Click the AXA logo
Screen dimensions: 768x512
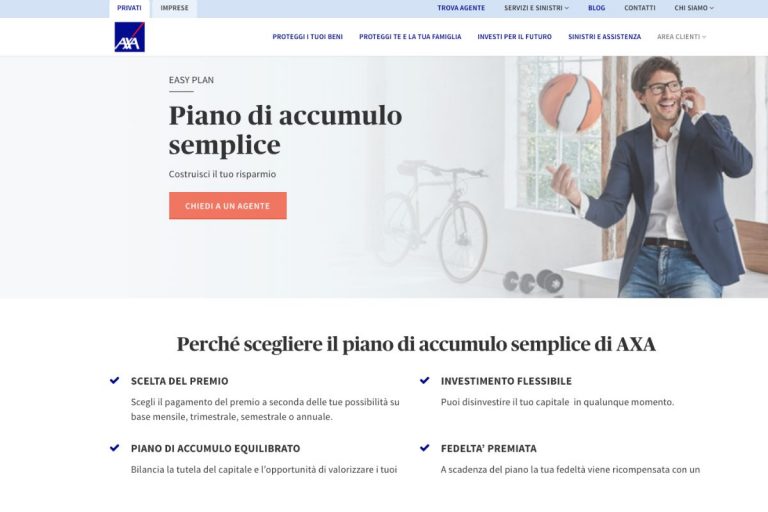129,37
